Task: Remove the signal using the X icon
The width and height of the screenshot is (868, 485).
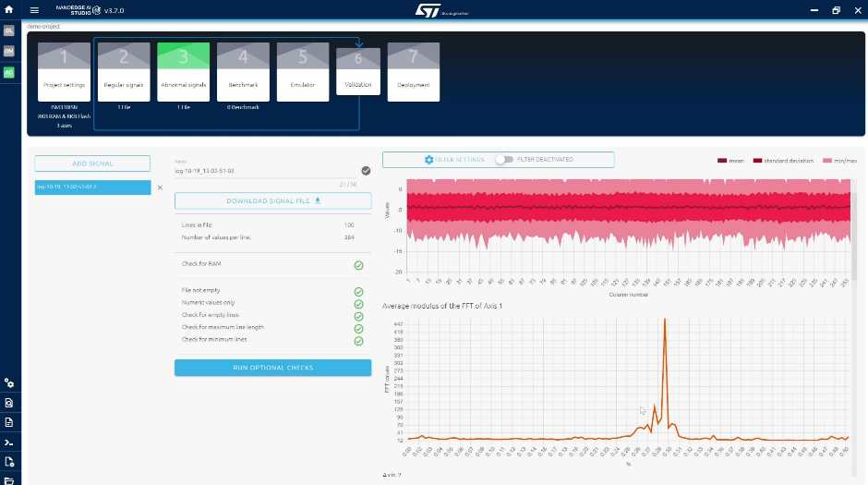Action: click(x=160, y=188)
